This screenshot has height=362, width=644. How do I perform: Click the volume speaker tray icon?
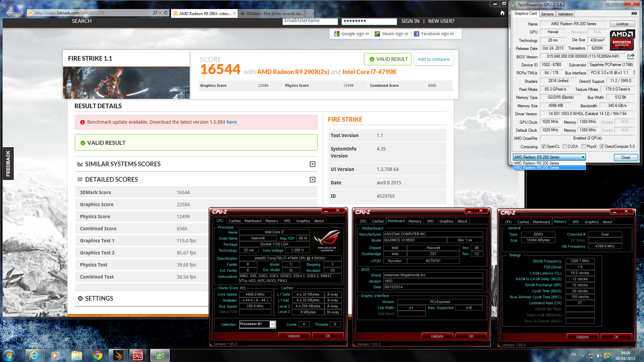pyautogui.click(x=599, y=356)
